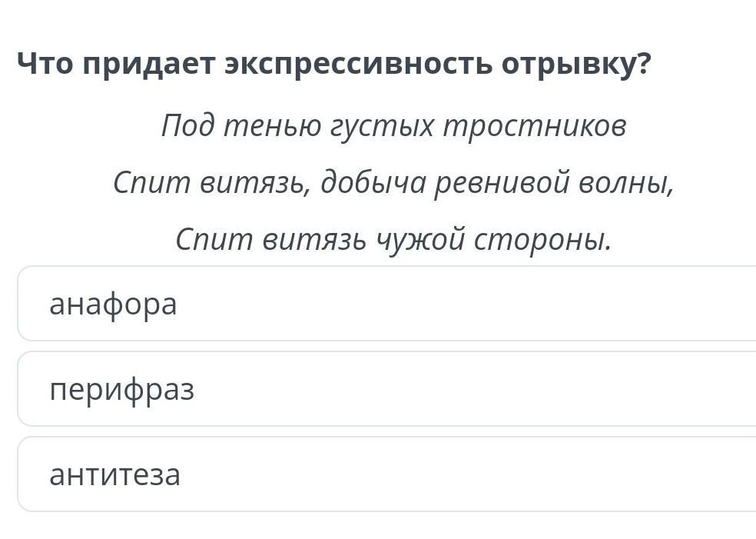Select the answer option анафора
This screenshot has width=756, height=539.
click(386, 304)
